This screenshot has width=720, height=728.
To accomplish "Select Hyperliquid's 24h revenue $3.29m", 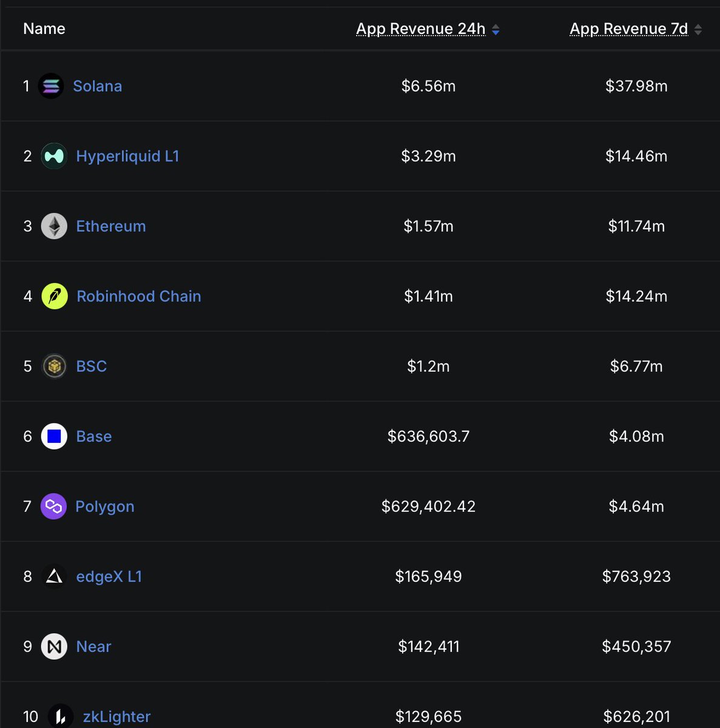I will [428, 157].
